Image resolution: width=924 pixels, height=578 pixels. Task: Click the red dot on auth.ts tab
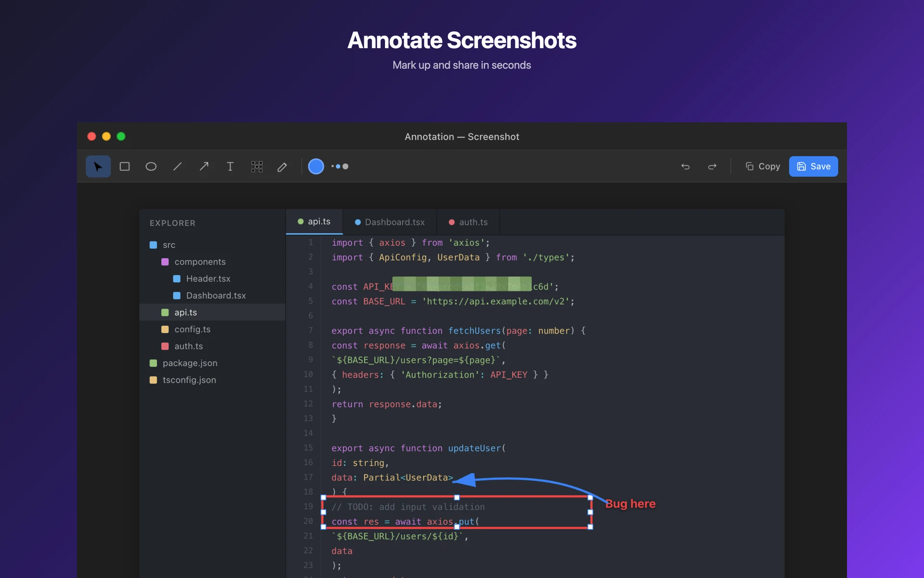click(451, 222)
